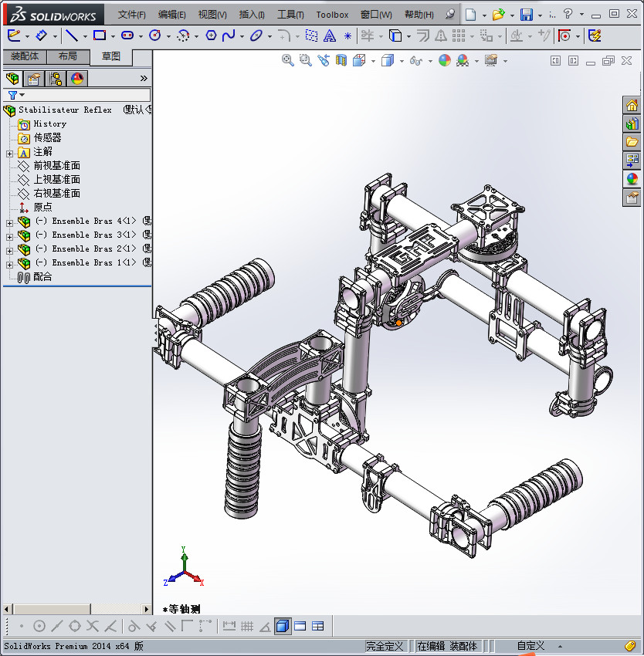
Task: Switch to the 布局 tab
Action: [x=68, y=56]
